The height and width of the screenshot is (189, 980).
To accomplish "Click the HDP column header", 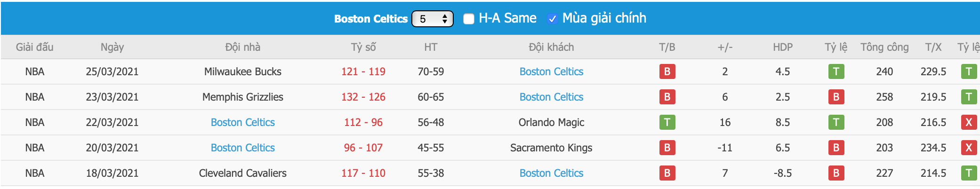I will click(x=783, y=47).
